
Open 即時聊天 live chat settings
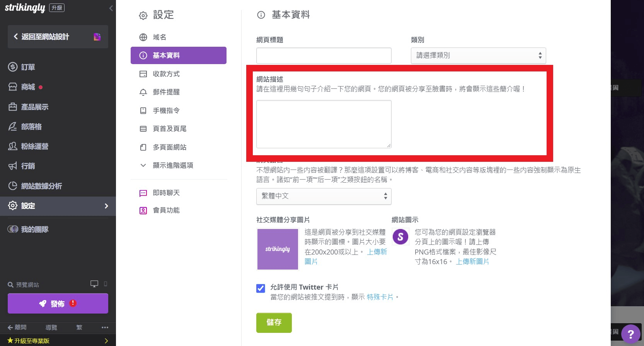166,193
